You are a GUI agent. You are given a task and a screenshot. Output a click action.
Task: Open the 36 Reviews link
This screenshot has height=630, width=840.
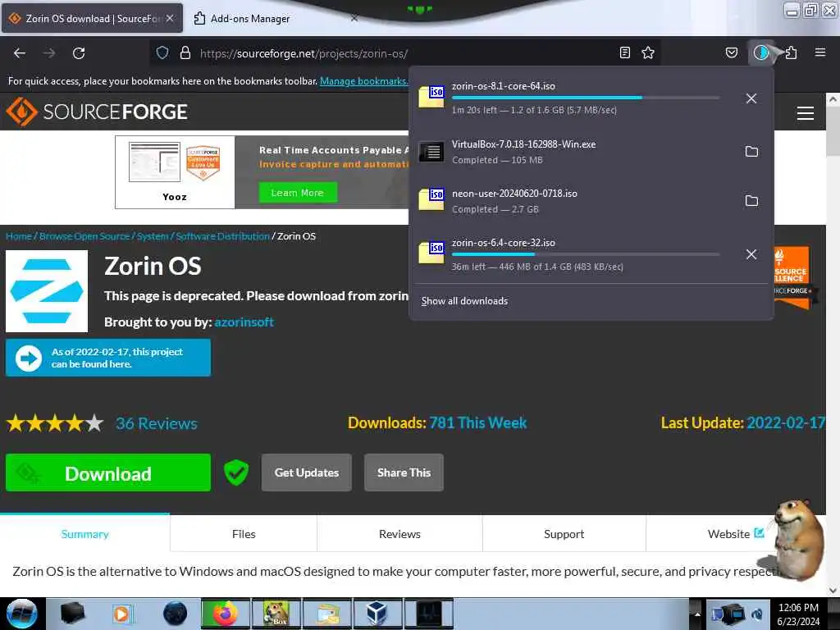coord(157,424)
